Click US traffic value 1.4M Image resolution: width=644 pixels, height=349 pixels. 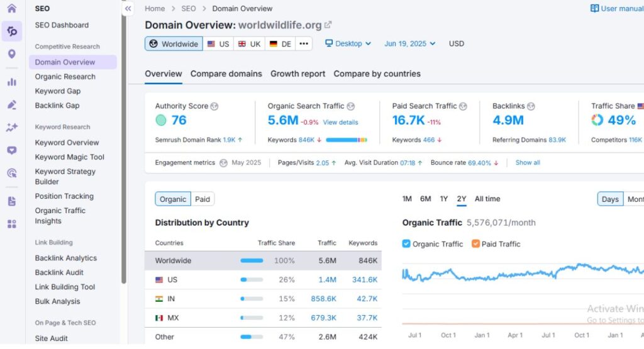[x=327, y=280]
